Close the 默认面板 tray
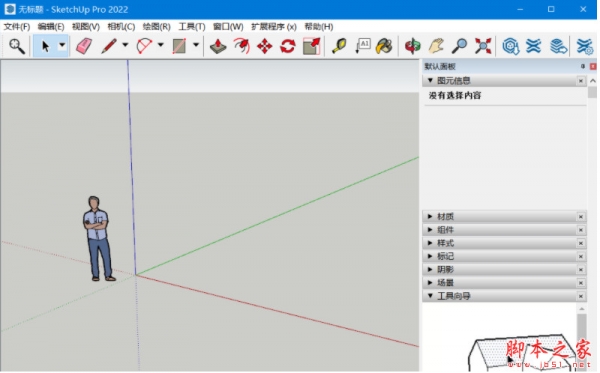 [x=593, y=67]
